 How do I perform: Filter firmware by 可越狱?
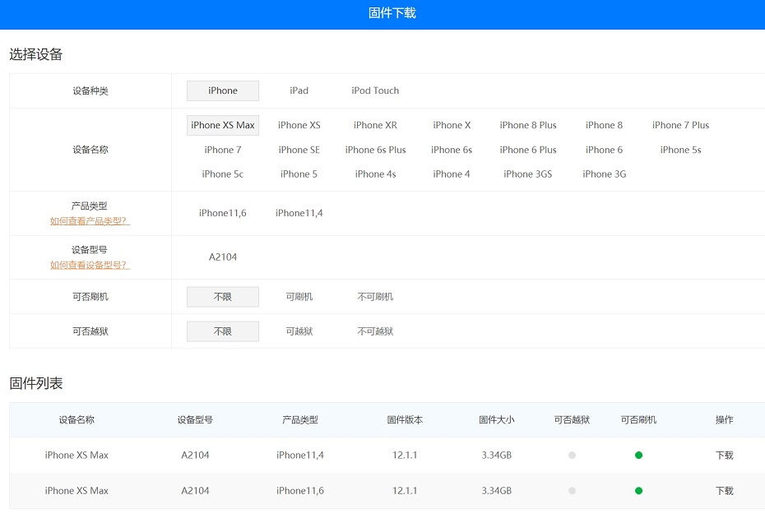click(299, 331)
